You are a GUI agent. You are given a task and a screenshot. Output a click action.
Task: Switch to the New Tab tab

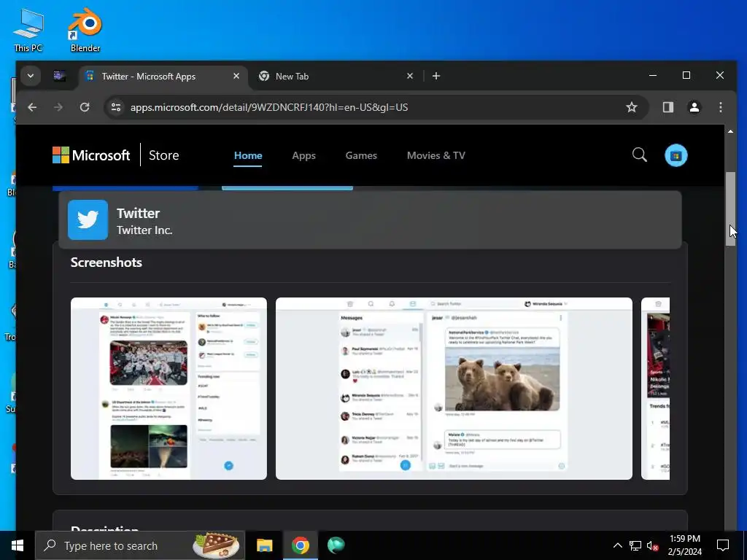[x=335, y=76]
